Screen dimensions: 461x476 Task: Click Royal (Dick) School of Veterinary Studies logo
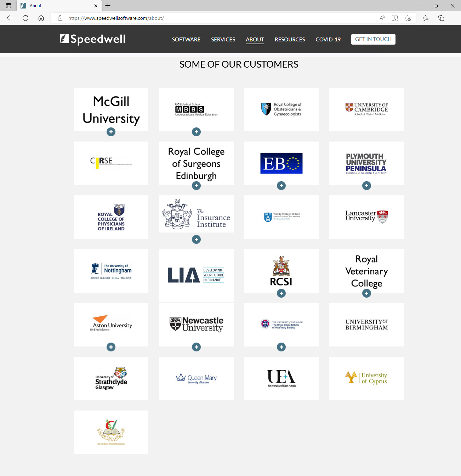(281, 325)
